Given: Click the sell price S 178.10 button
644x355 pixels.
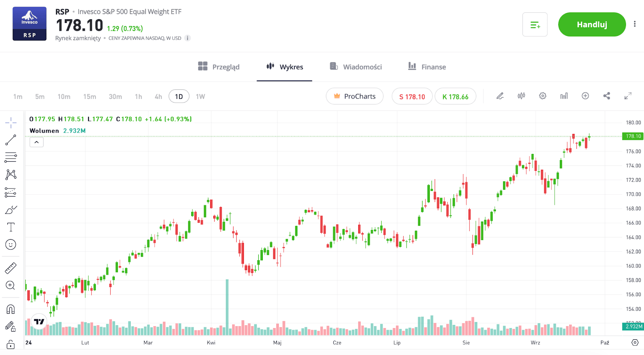Looking at the screenshot, I should click(x=412, y=96).
